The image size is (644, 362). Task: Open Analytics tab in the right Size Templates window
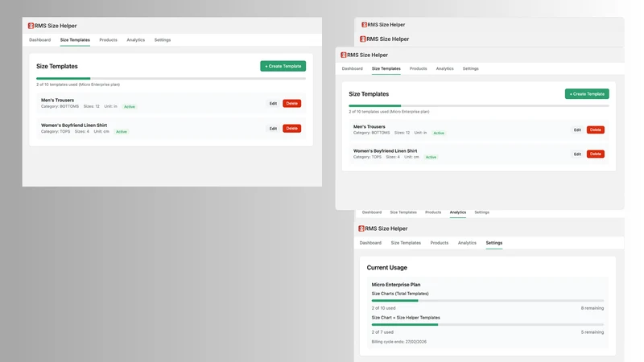pos(445,68)
